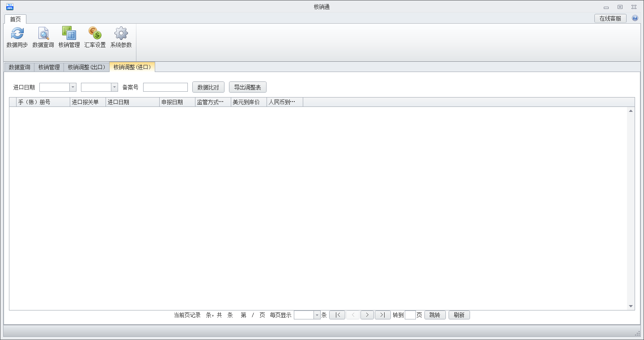
Task: Open the 核销管理 toolbar icon
Action: [x=69, y=34]
